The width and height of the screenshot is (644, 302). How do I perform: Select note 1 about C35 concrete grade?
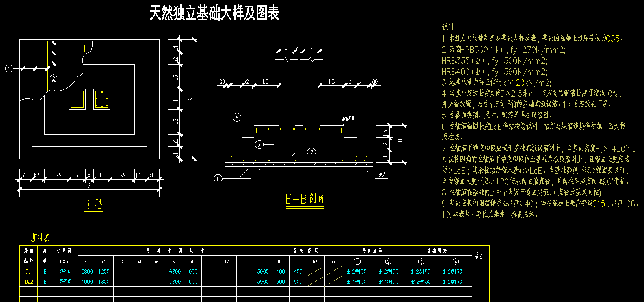pos(533,38)
